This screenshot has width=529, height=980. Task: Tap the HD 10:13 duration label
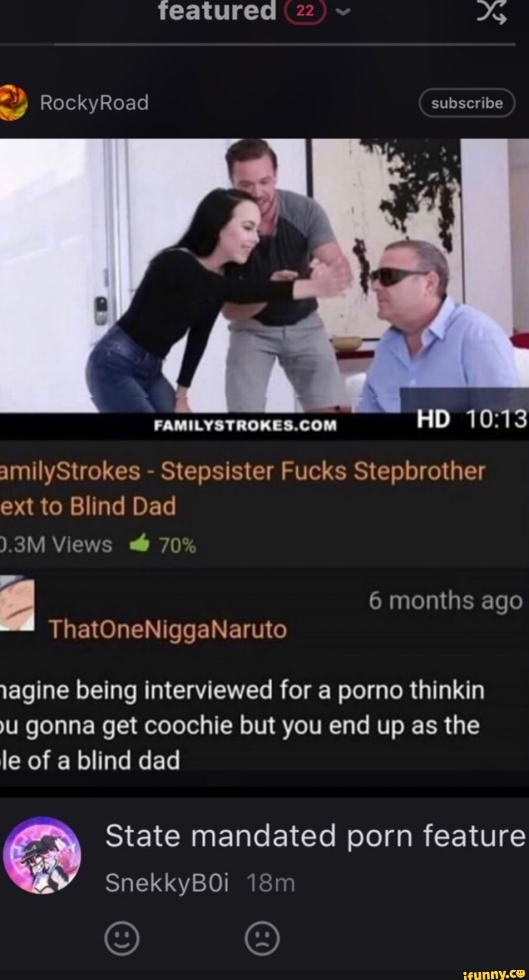[x=471, y=419]
